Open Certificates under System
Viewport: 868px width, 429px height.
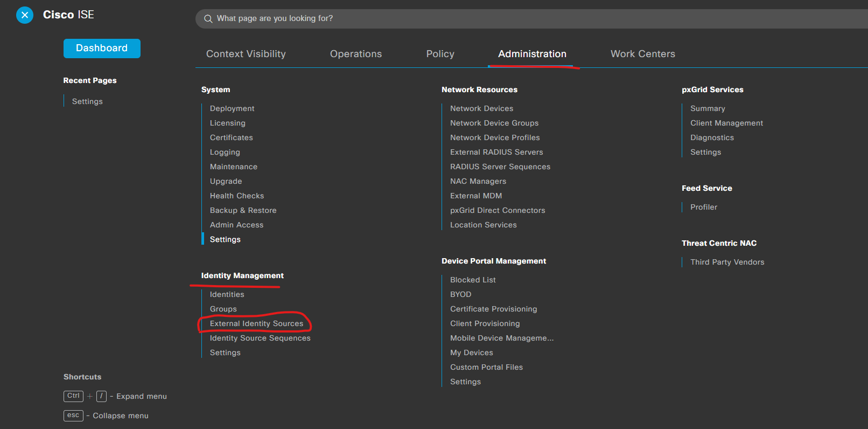point(232,137)
